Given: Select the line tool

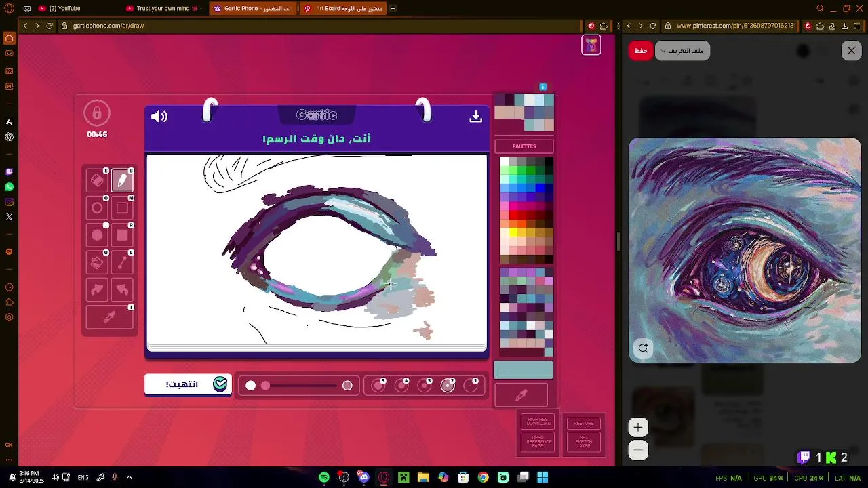Looking at the screenshot, I should [x=122, y=262].
